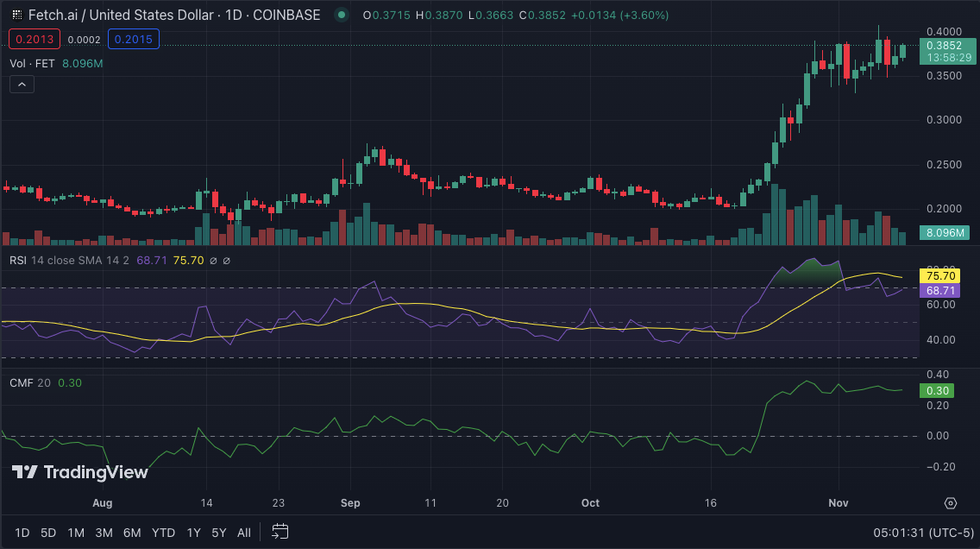Viewport: 980px width, 549px height.
Task: Click the Vol · FET volume legend
Action: (x=31, y=63)
